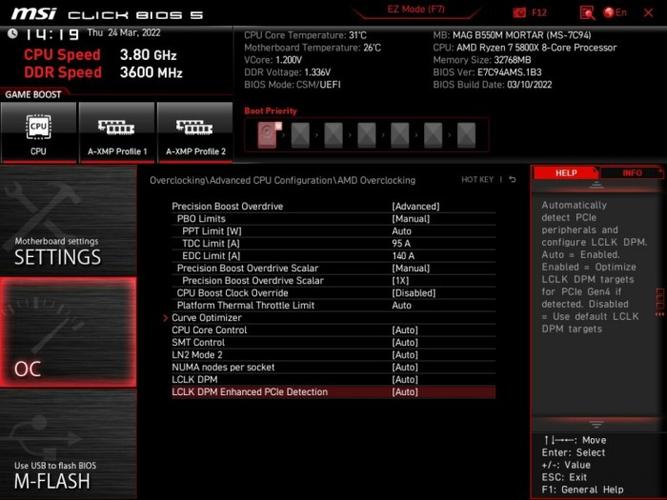Image resolution: width=667 pixels, height=500 pixels.
Task: Change CPU Core Control [Auto] option
Action: pyautogui.click(x=405, y=330)
